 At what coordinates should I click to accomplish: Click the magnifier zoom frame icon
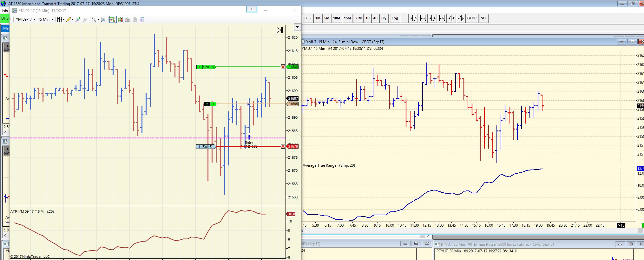tap(103, 19)
